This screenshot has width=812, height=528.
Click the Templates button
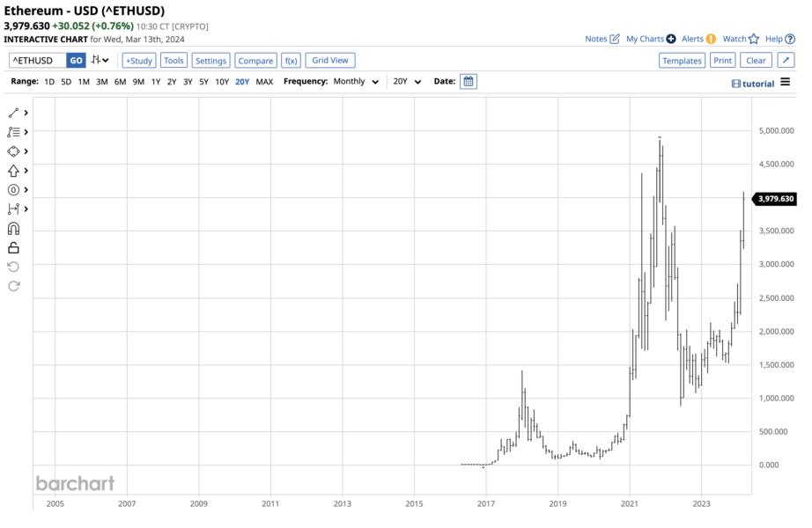click(683, 60)
